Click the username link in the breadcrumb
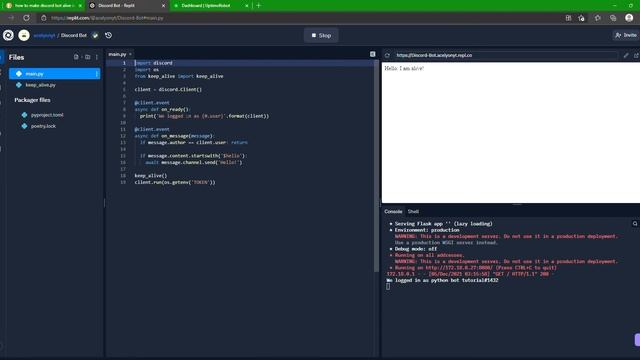The width and height of the screenshot is (640, 360). click(x=44, y=36)
